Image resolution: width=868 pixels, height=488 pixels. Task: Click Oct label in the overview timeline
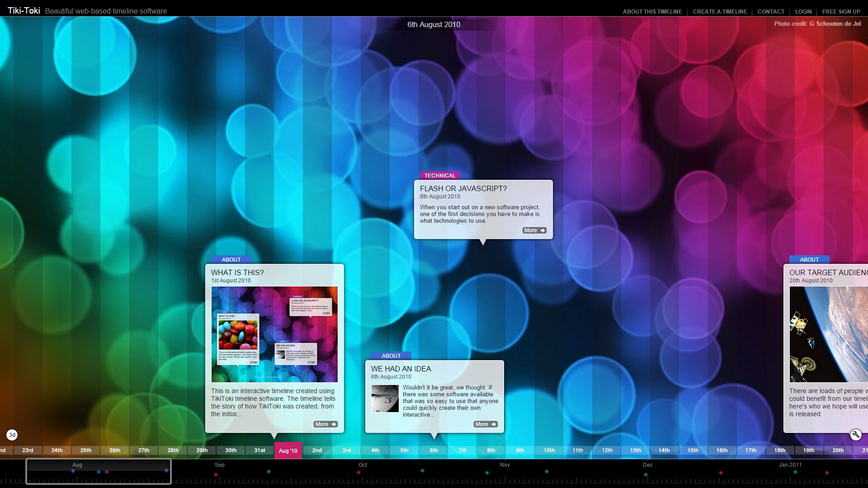pyautogui.click(x=363, y=465)
